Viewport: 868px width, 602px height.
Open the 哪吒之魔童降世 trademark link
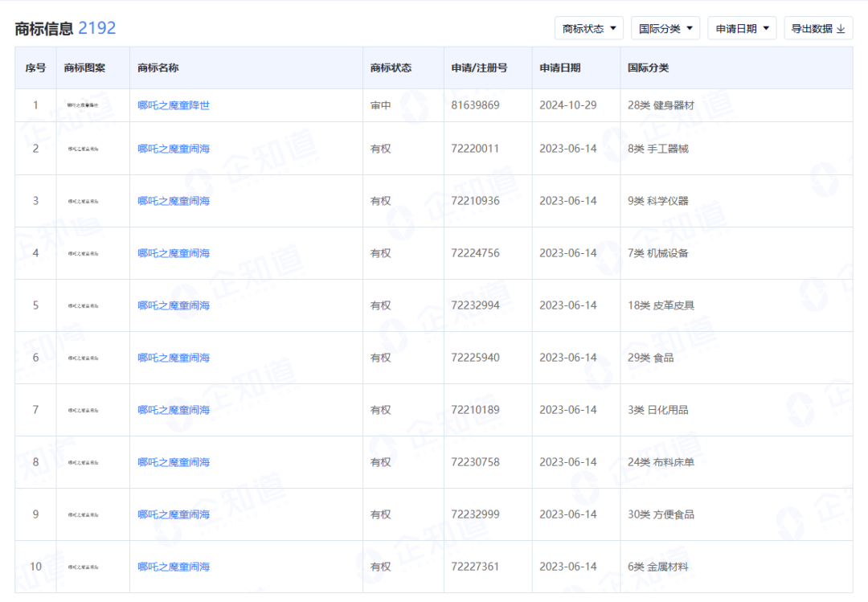(x=174, y=105)
